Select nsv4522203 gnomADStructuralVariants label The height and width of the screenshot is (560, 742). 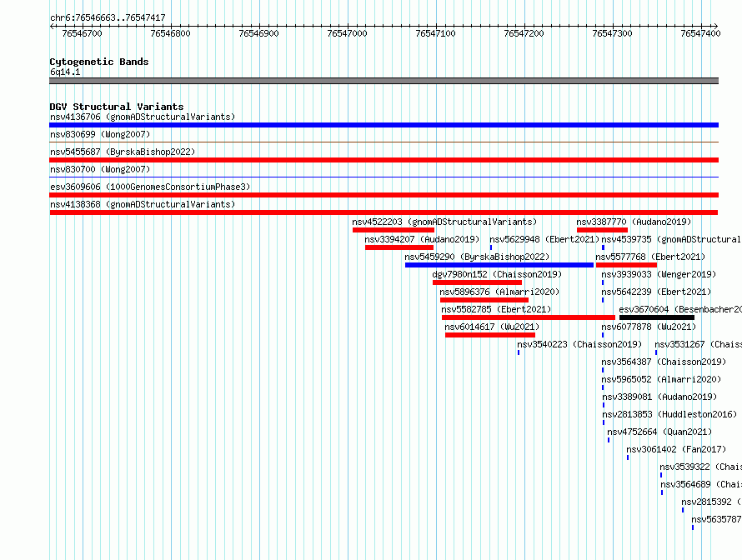[444, 222]
